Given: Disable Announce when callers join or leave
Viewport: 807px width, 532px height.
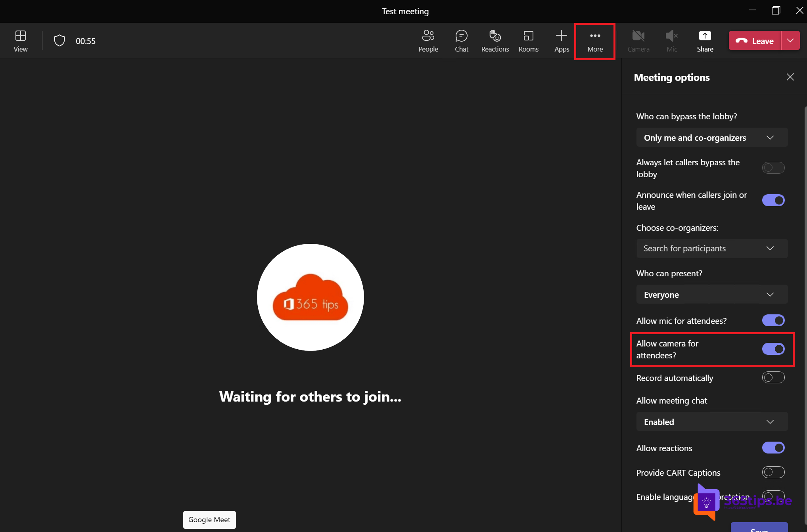Looking at the screenshot, I should [x=773, y=200].
